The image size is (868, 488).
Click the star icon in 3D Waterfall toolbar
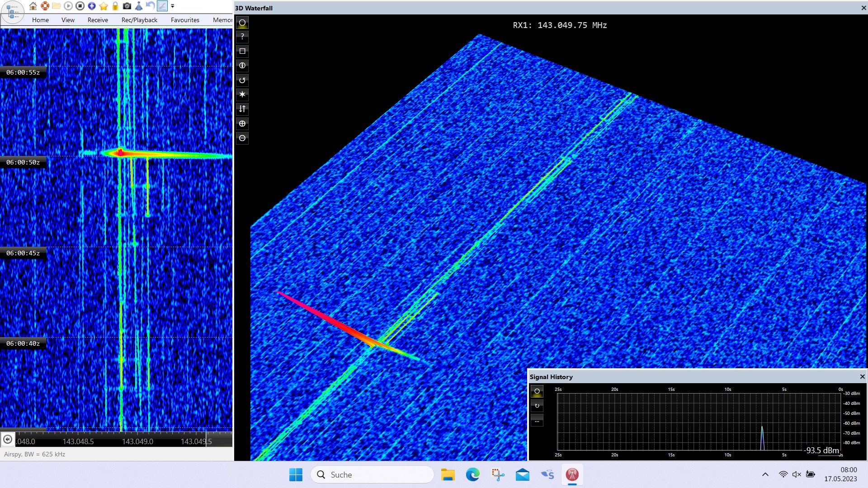tap(242, 94)
